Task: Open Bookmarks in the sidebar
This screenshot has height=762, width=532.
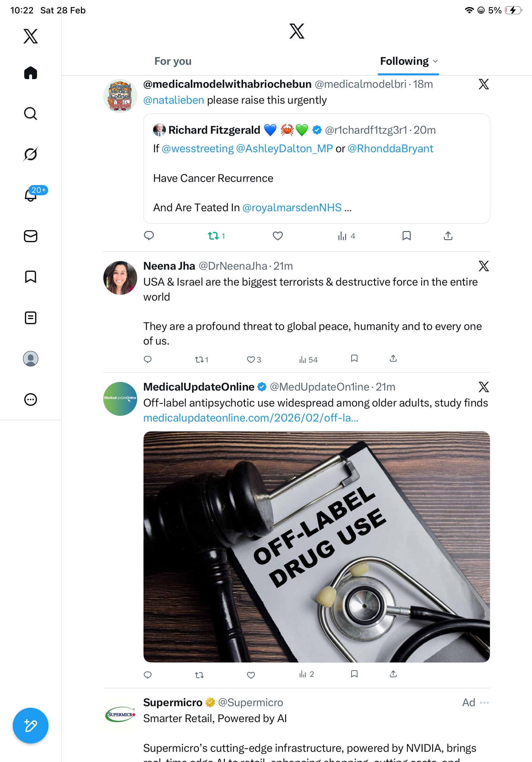Action: [x=31, y=277]
